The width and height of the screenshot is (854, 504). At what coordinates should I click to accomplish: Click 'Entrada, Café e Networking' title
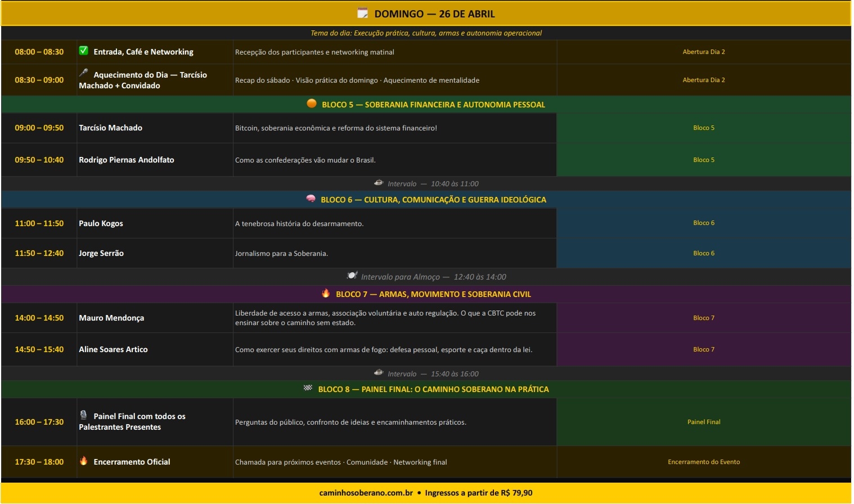click(x=143, y=52)
